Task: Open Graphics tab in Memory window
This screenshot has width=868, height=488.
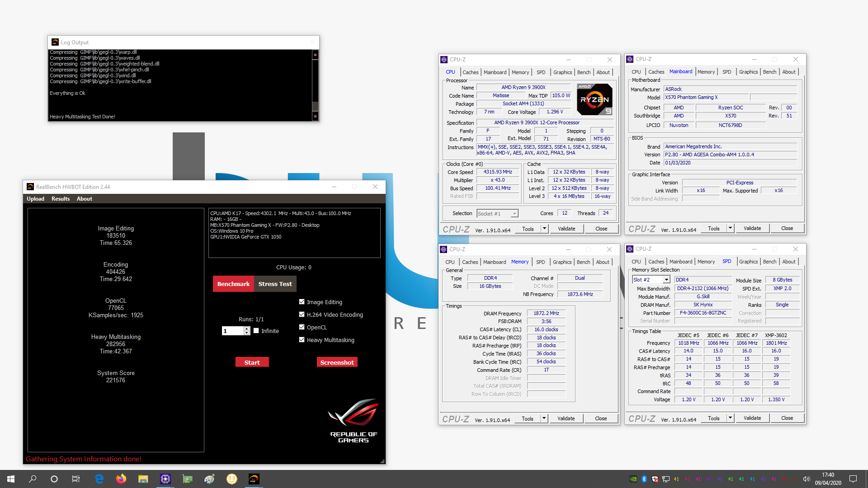Action: (562, 262)
